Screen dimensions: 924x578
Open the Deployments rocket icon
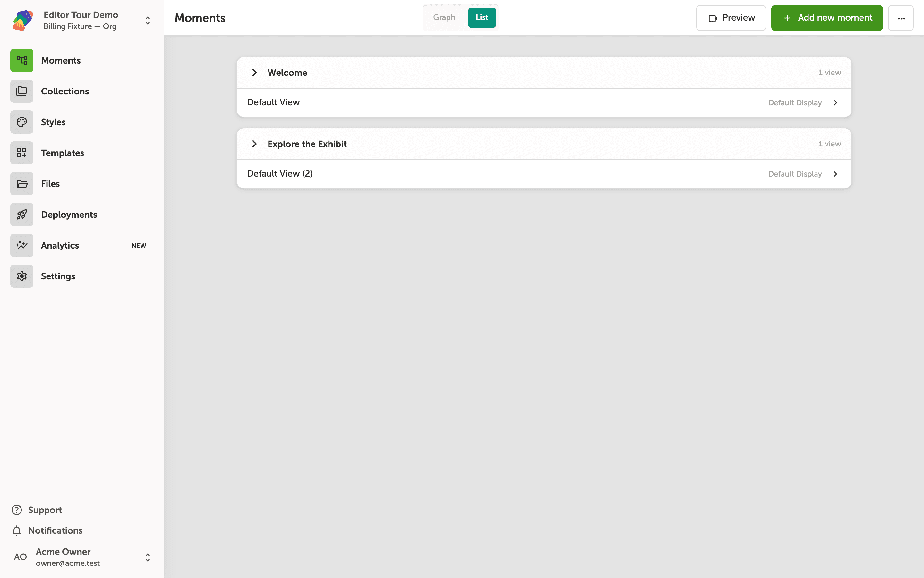22,215
